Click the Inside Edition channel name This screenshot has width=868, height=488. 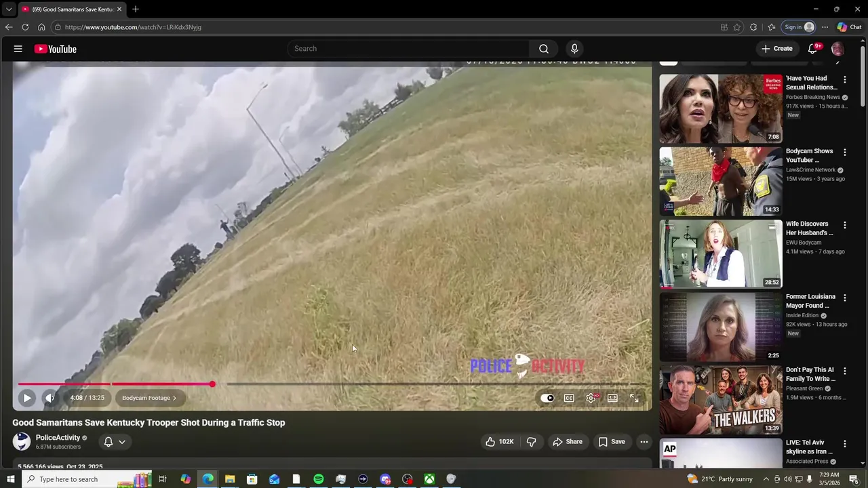point(802,315)
